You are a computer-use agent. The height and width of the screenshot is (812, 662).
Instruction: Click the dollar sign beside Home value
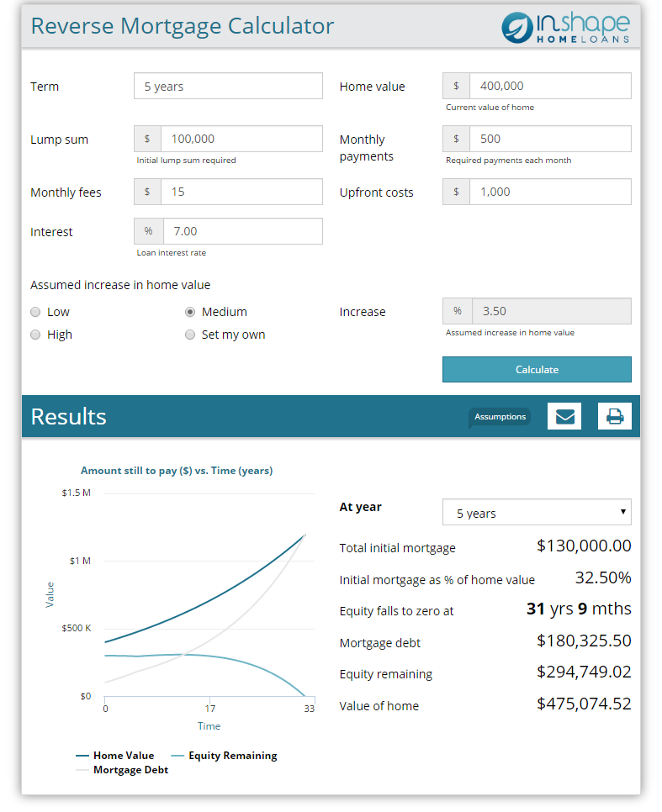pyautogui.click(x=456, y=86)
